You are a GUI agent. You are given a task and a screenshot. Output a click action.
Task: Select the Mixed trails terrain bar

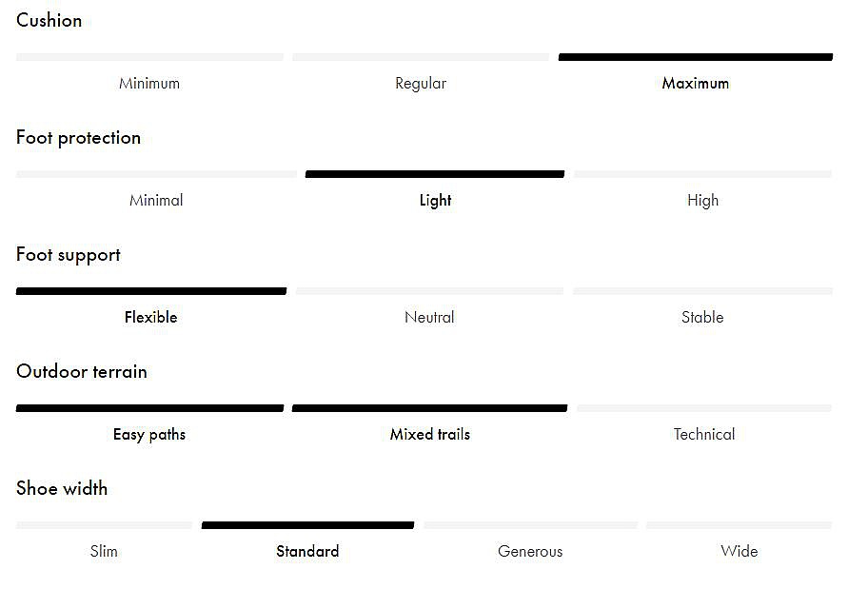coord(429,408)
